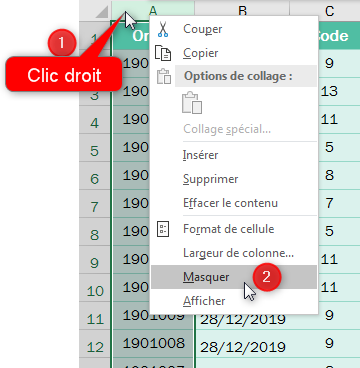The width and height of the screenshot is (360, 368).
Task: Click the Copier pages icon
Action: pyautogui.click(x=163, y=53)
